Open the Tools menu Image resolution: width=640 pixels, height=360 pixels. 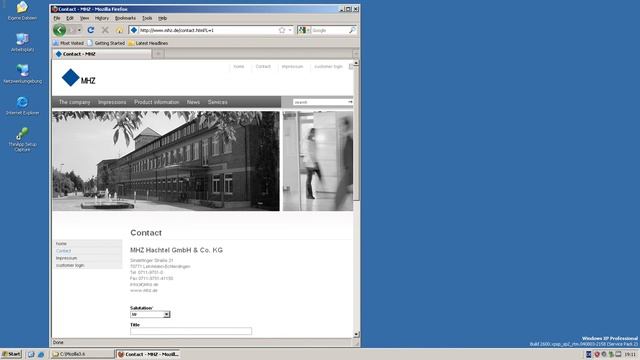(x=147, y=18)
